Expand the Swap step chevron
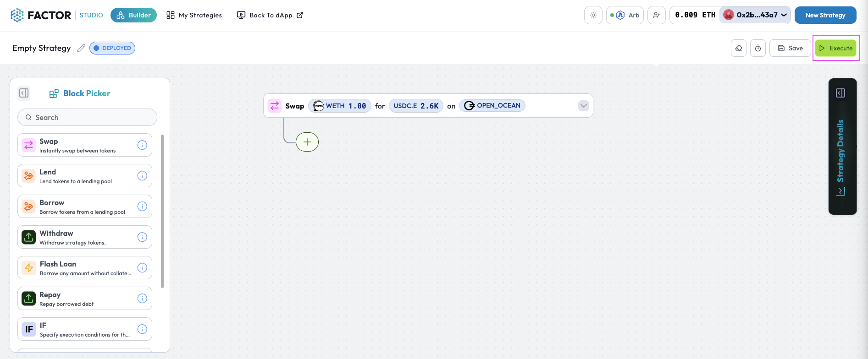868x359 pixels. (583, 106)
